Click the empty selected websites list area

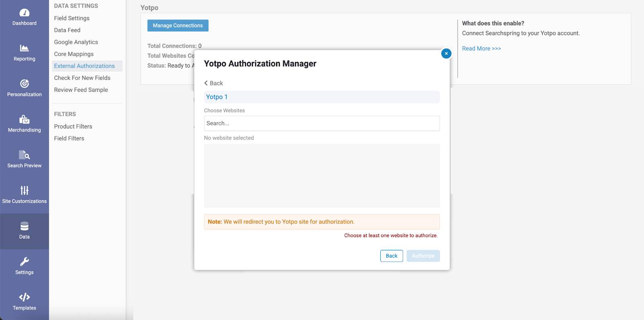click(x=322, y=176)
